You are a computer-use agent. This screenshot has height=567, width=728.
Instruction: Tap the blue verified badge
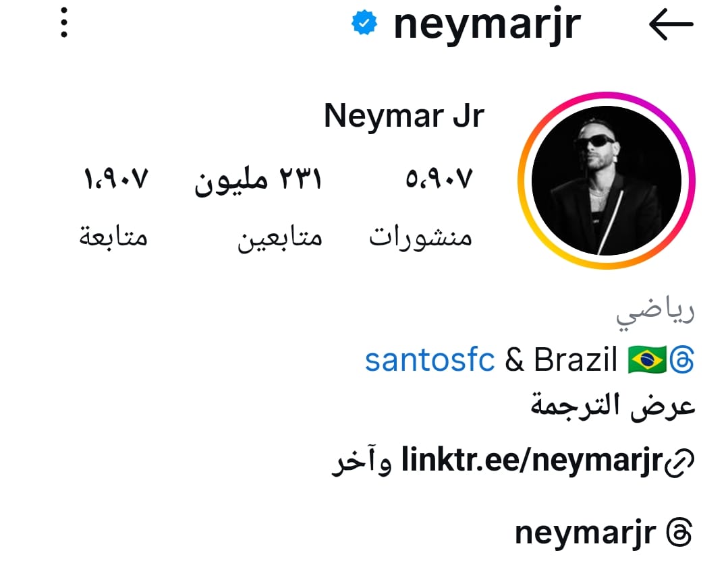(x=364, y=23)
